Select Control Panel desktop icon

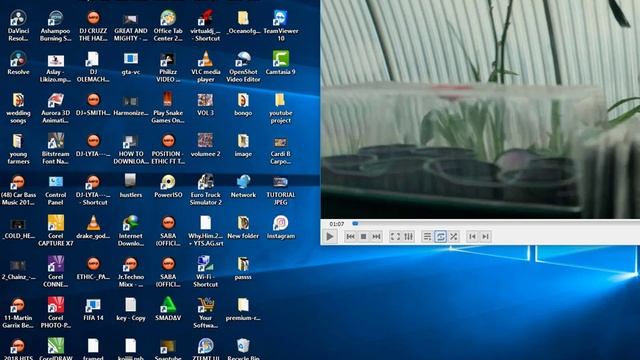click(56, 190)
